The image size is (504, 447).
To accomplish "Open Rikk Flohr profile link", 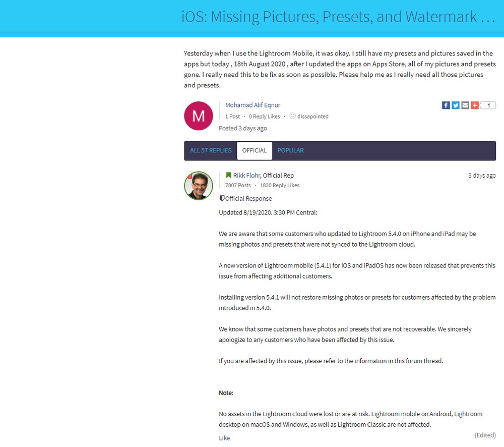I will [246, 175].
